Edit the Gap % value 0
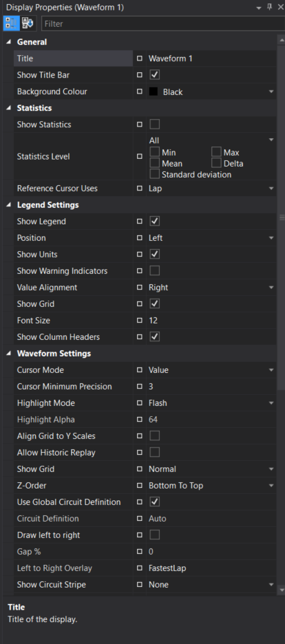 [x=211, y=552]
